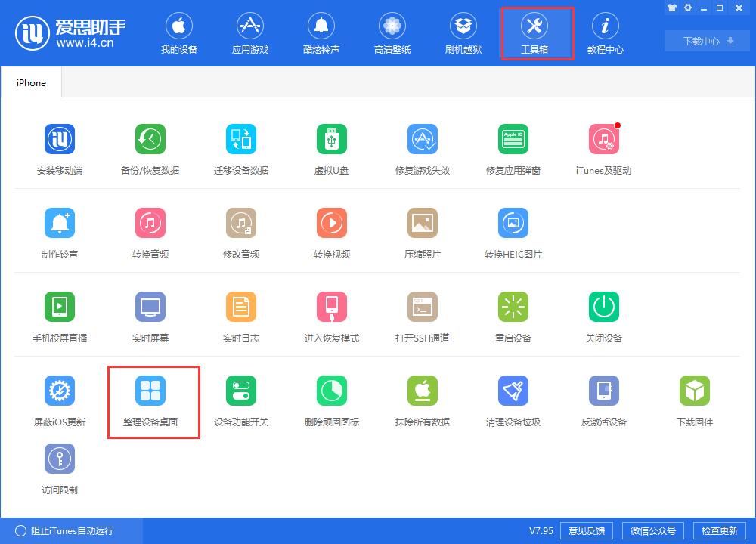Viewport: 756px width, 544px height.
Task: Open the 备份/恢复数据 backup tool
Action: click(x=150, y=147)
